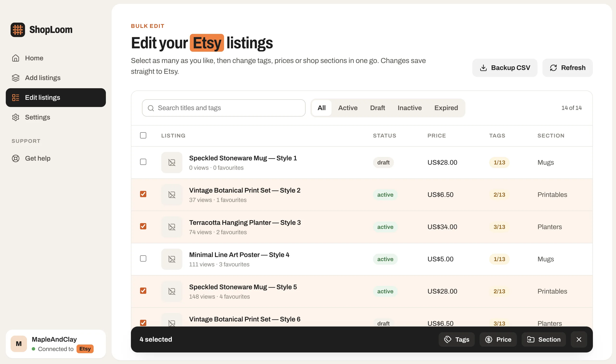
Task: Click the Etsy badge in account card
Action: click(x=85, y=349)
